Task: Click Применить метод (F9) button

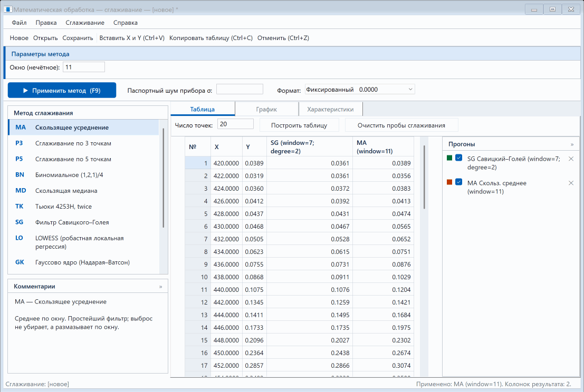Action: pyautogui.click(x=62, y=91)
